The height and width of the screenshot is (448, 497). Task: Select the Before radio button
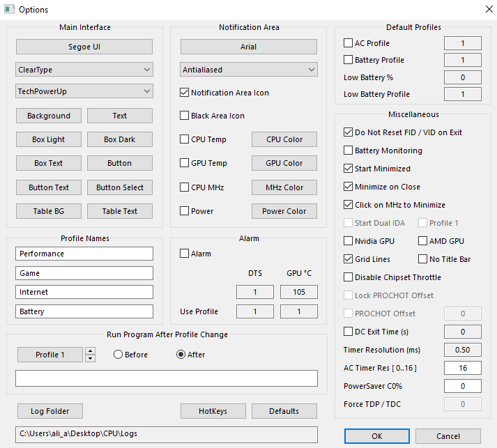coord(118,354)
